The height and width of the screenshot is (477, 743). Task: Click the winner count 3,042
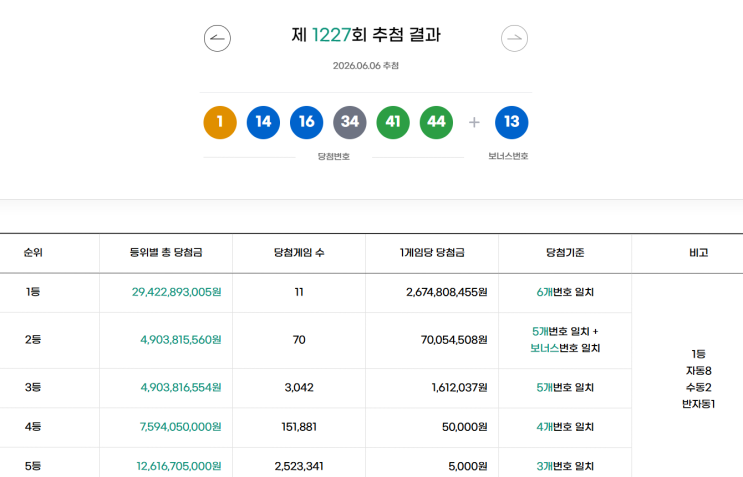point(299,387)
